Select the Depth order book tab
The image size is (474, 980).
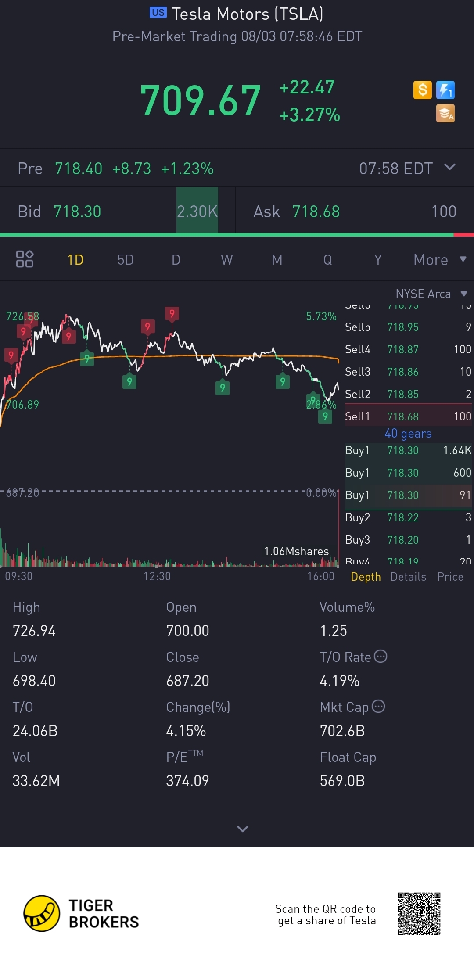[366, 577]
